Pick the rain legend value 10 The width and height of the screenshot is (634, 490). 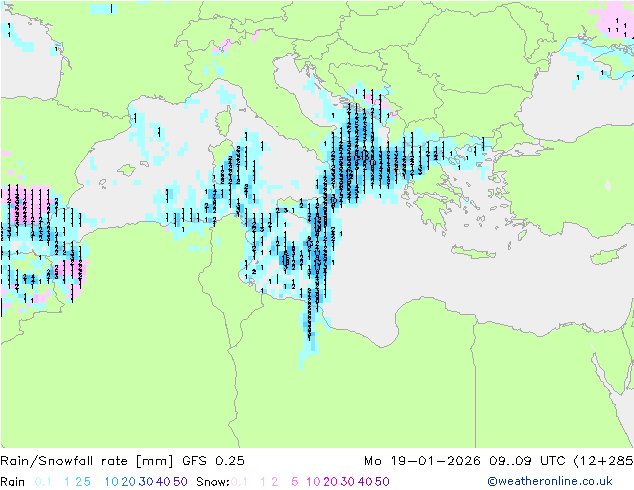(x=111, y=482)
